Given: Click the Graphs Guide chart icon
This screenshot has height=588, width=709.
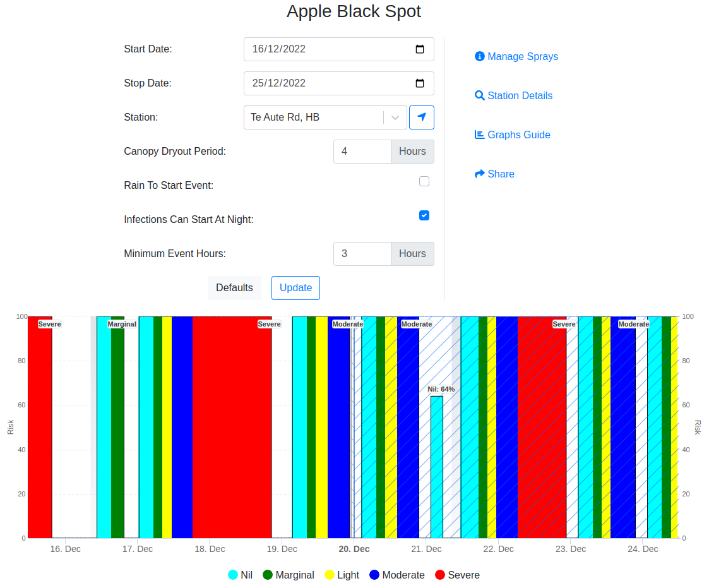Looking at the screenshot, I should (x=479, y=135).
